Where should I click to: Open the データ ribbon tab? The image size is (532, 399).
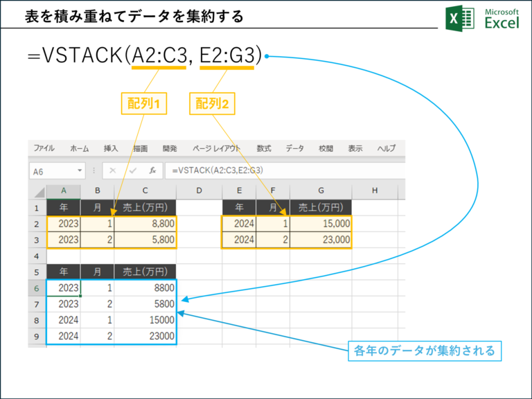295,148
